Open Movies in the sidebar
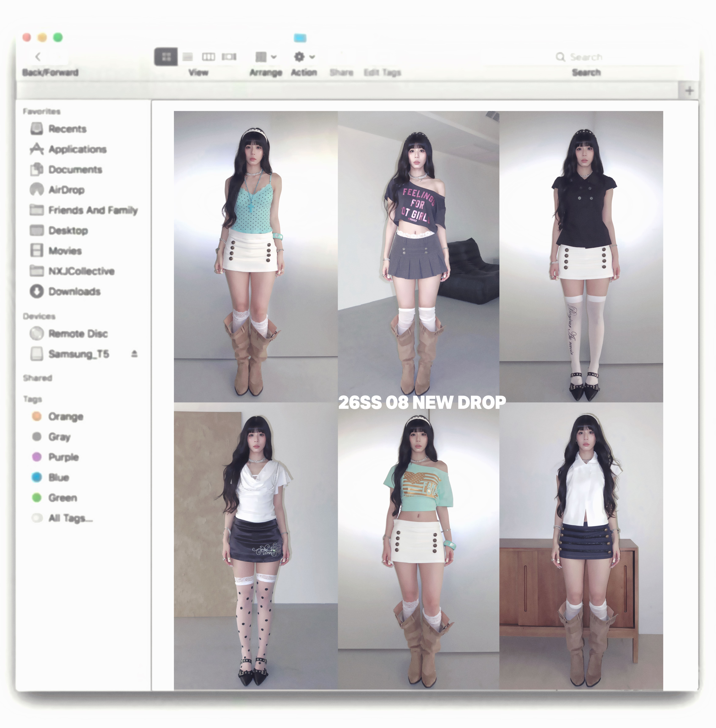The image size is (716, 728). 65,251
